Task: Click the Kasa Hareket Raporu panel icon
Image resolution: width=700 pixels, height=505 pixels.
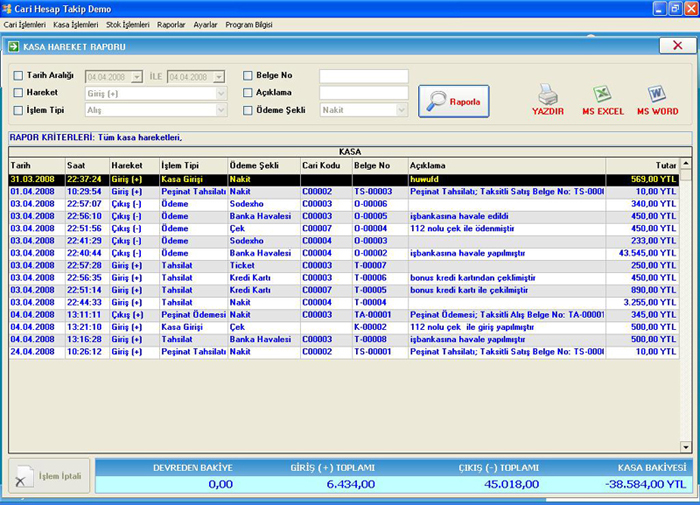Action: click(13, 46)
